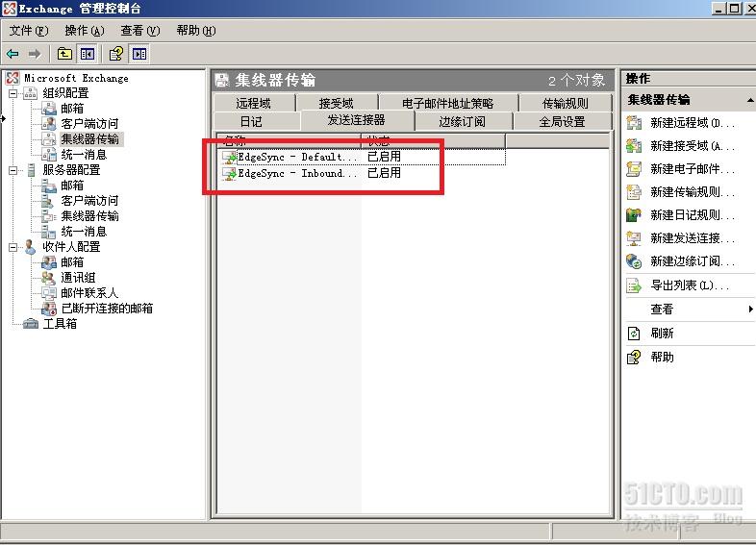Viewport: 756px width, 545px height.
Task: Click the Back arrow toolbar icon
Action: tap(13, 54)
